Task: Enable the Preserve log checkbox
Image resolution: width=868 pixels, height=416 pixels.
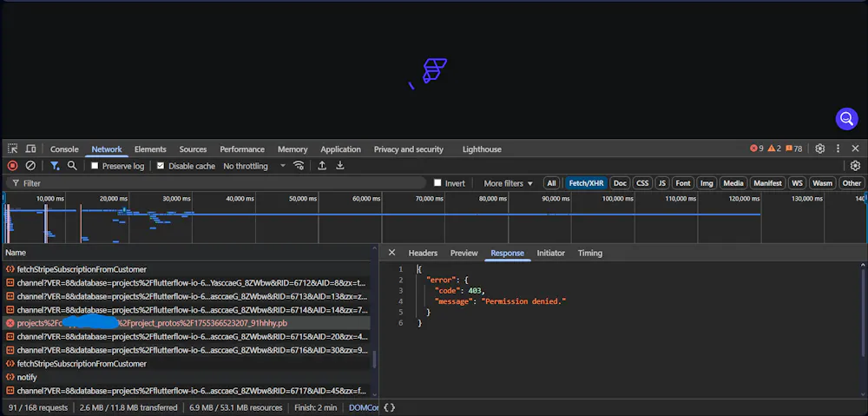Action: tap(95, 166)
